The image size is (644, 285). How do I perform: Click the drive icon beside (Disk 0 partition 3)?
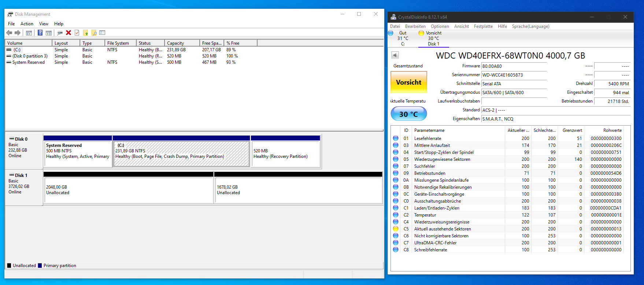[x=9, y=56]
